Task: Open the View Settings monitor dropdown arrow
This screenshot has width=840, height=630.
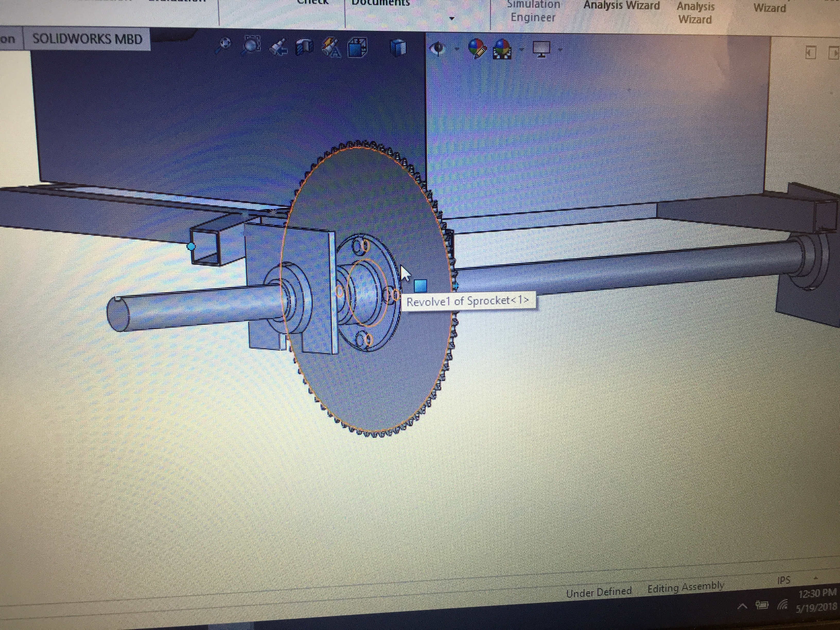Action: tap(561, 49)
